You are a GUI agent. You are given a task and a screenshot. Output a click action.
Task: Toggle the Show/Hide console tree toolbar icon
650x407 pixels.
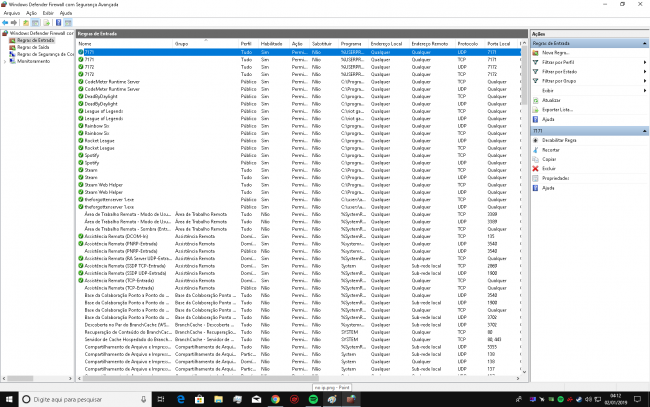coord(36,23)
